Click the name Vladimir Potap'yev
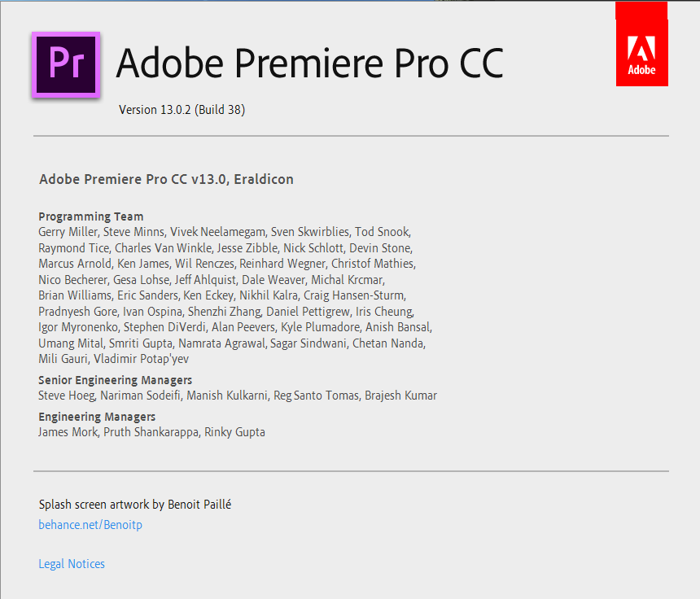This screenshot has width=700, height=599. tap(141, 359)
